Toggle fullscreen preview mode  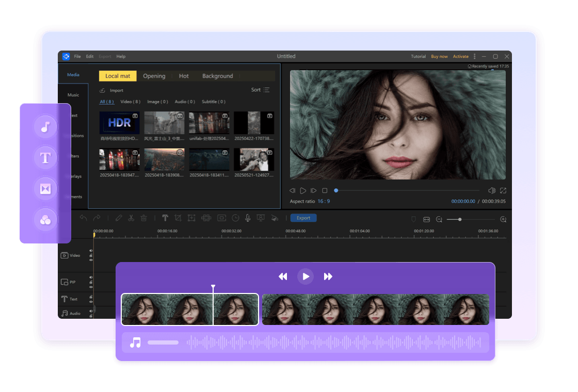(503, 190)
